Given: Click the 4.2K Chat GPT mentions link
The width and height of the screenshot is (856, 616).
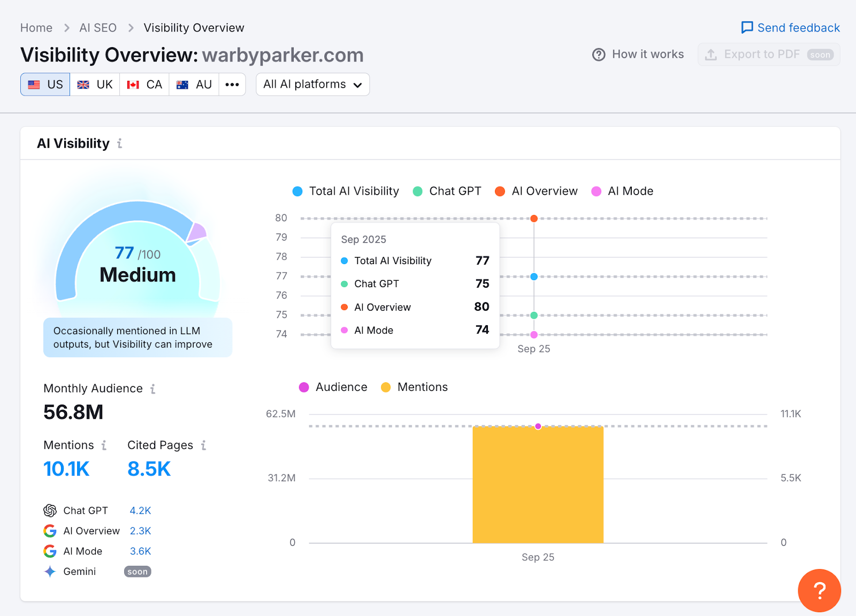Looking at the screenshot, I should (x=140, y=510).
